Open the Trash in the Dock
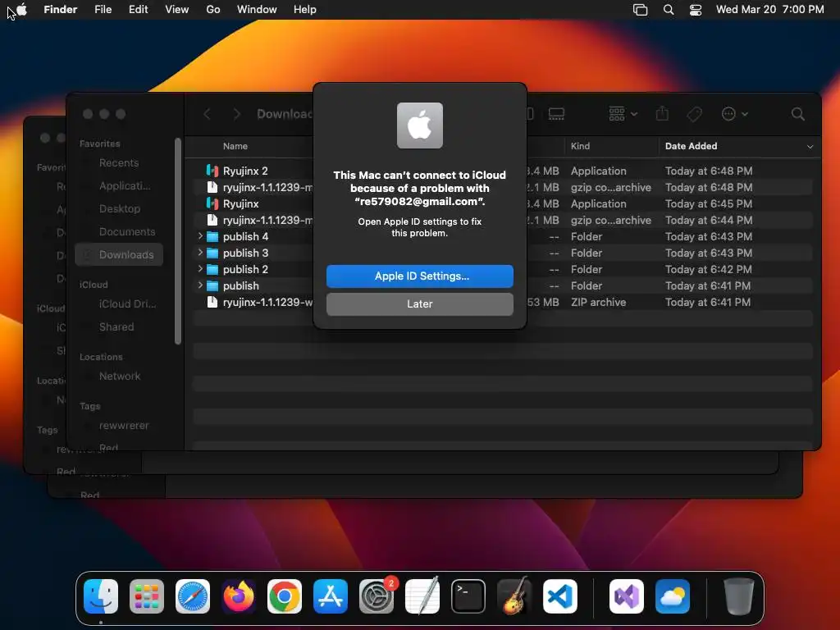 coord(739,596)
